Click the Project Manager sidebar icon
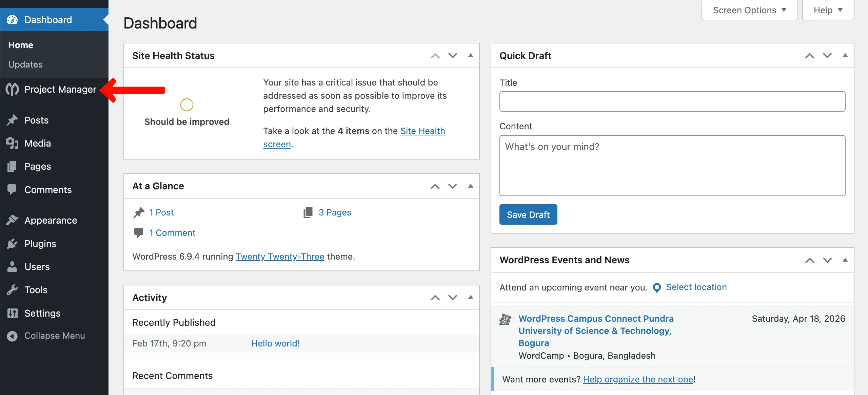868x395 pixels. pyautogui.click(x=13, y=89)
